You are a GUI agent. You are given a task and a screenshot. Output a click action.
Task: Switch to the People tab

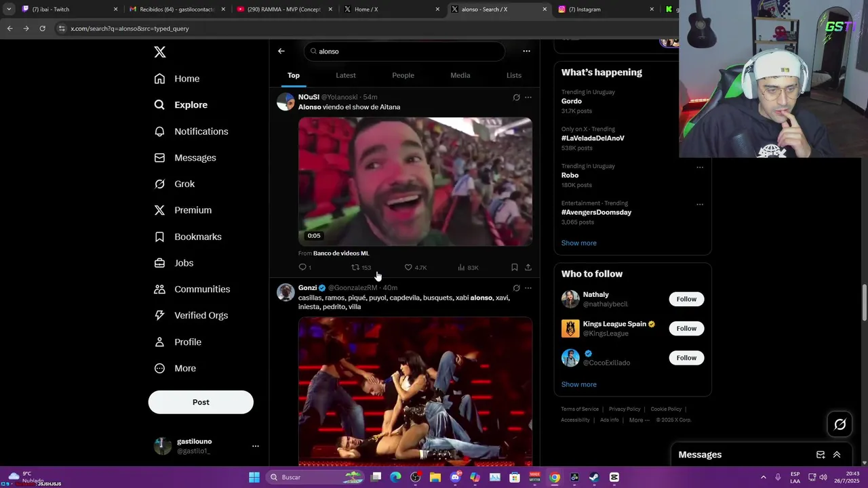click(x=403, y=75)
